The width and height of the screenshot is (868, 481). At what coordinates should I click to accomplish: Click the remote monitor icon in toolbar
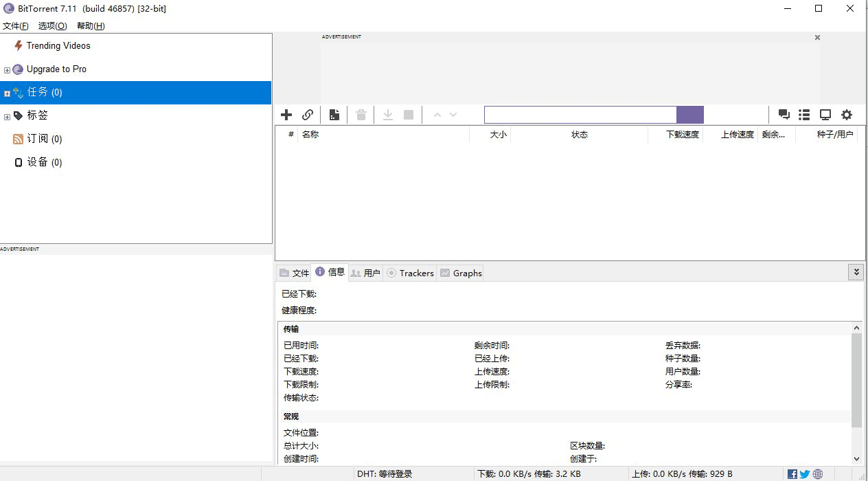[825, 115]
